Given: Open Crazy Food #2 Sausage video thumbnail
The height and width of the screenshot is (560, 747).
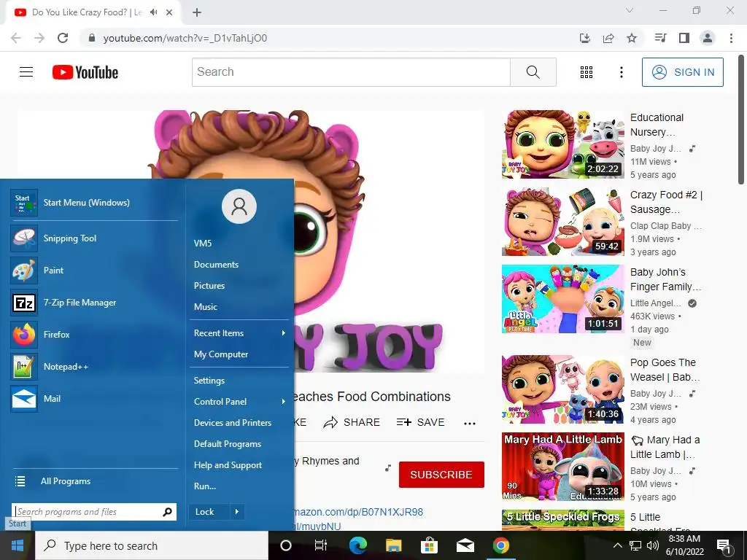Looking at the screenshot, I should [x=563, y=222].
